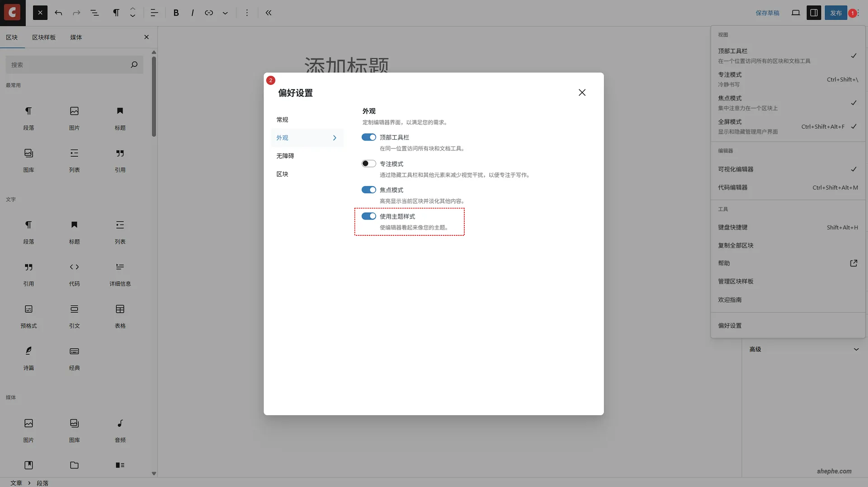
Task: Open the formatting options dropdown arrow in toolbar
Action: point(225,13)
